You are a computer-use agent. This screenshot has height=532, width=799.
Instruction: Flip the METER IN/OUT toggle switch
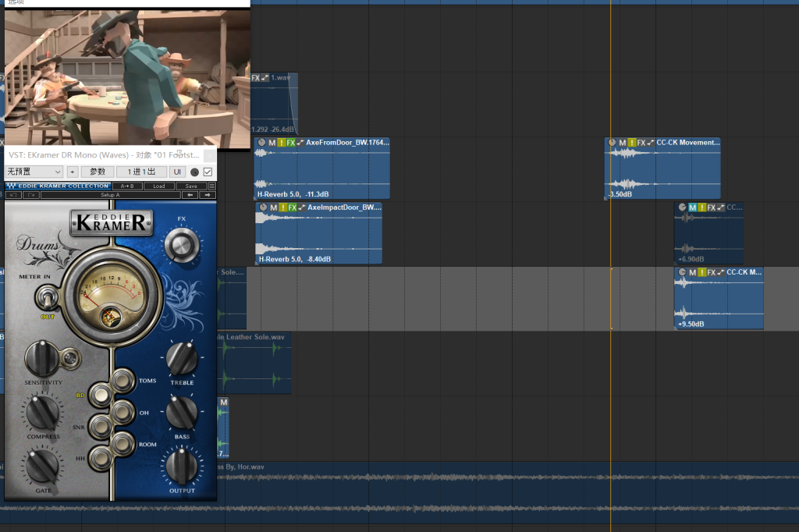coord(46,298)
